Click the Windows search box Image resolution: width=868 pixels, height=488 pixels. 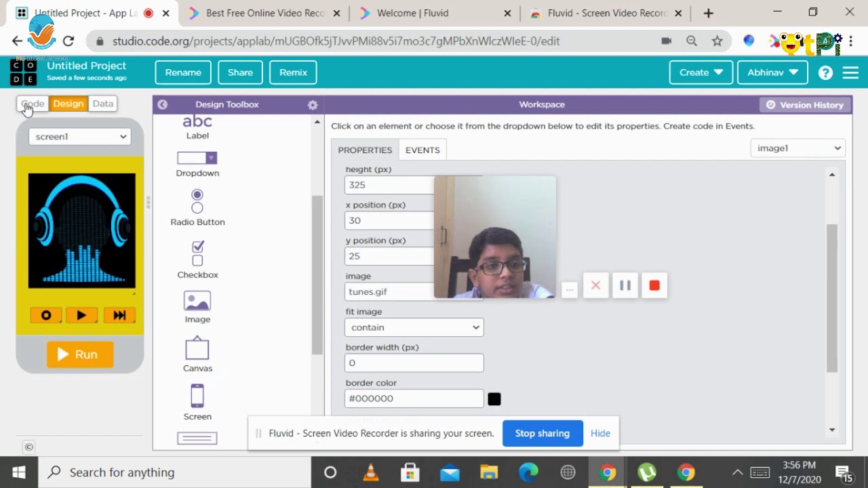pyautogui.click(x=174, y=472)
